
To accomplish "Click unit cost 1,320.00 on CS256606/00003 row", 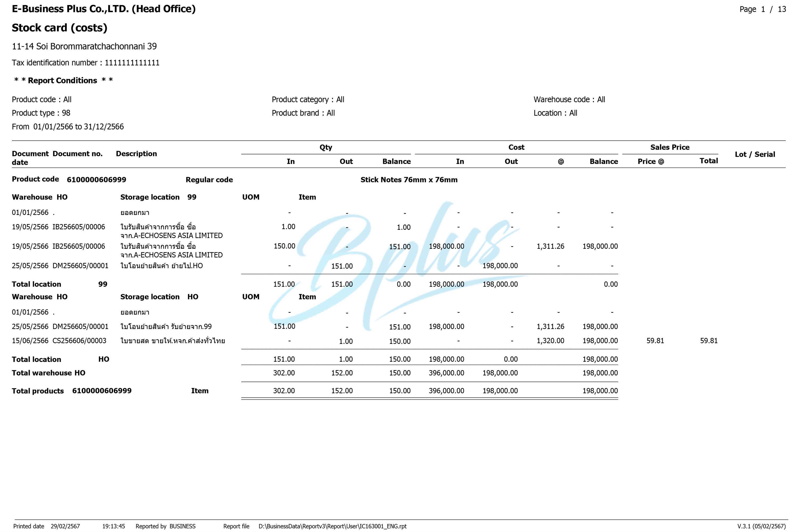I will (x=550, y=341).
